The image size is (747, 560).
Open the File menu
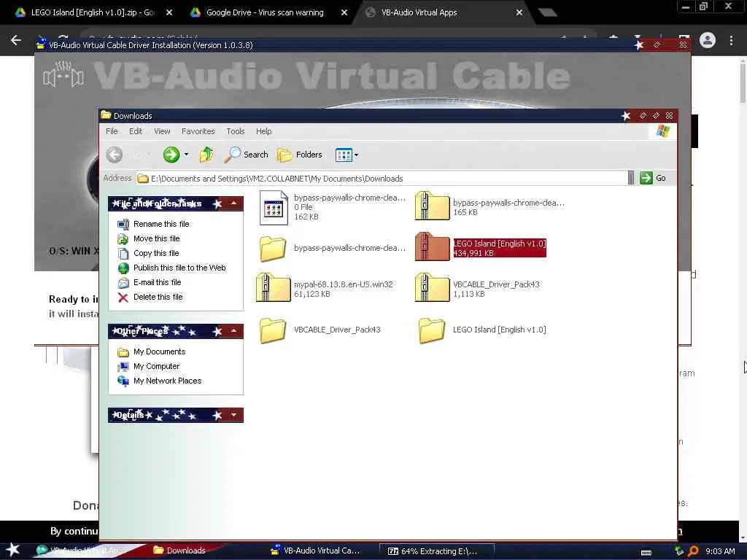pos(112,131)
